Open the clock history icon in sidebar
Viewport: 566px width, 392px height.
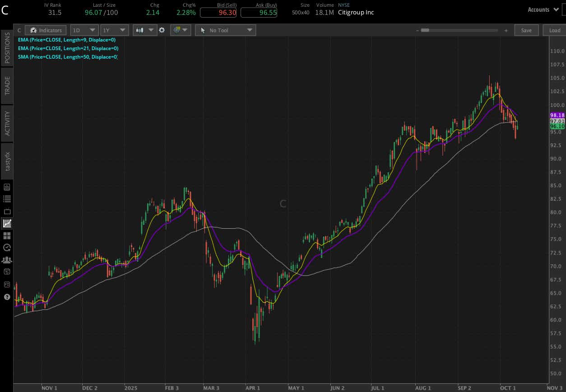pyautogui.click(x=7, y=247)
